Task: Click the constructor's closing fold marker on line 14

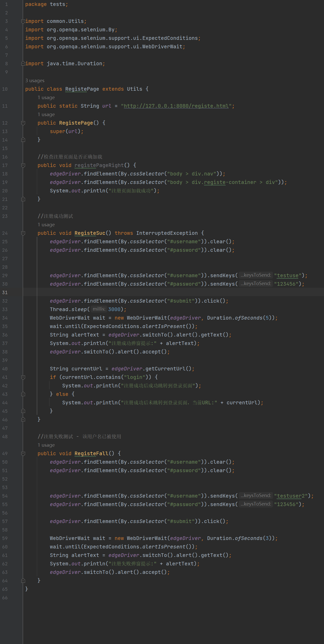Action: point(23,140)
